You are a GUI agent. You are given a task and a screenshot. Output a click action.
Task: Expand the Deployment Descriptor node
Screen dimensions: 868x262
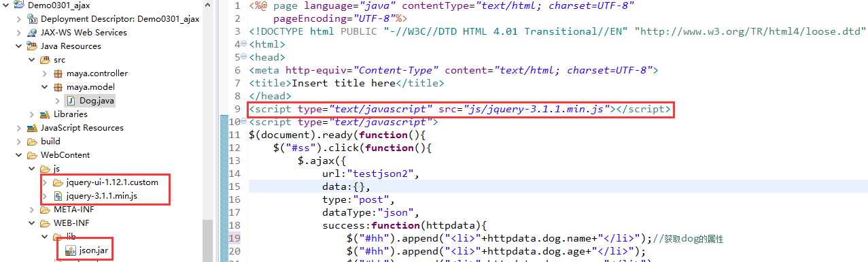[19, 18]
